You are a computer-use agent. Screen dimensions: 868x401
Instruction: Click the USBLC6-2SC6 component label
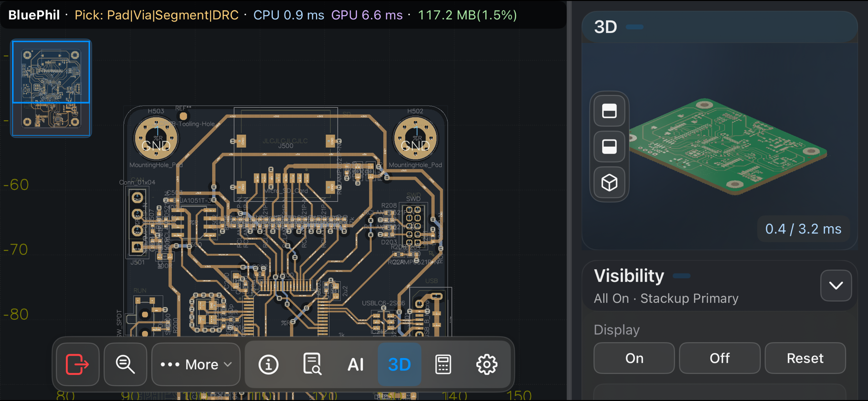383,303
